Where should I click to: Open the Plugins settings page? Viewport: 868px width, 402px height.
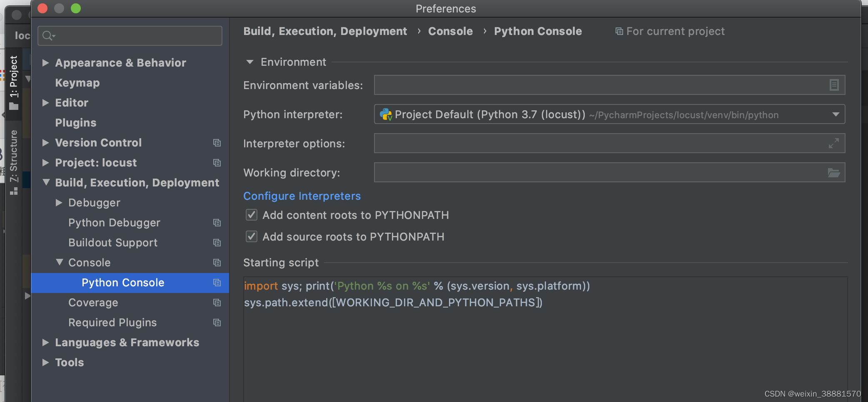click(x=76, y=123)
